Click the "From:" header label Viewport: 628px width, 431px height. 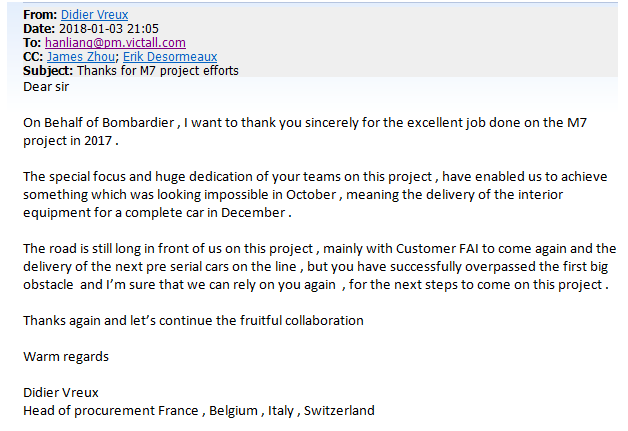(39, 14)
